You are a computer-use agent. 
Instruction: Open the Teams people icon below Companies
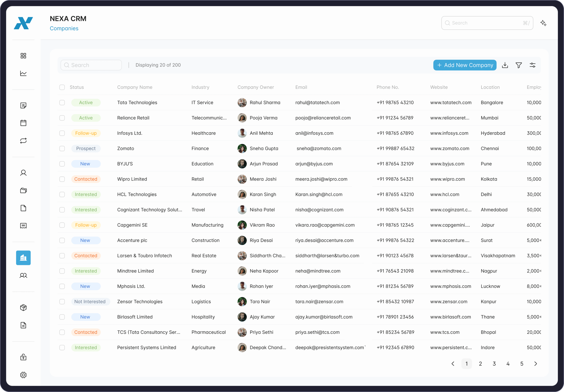tap(23, 275)
